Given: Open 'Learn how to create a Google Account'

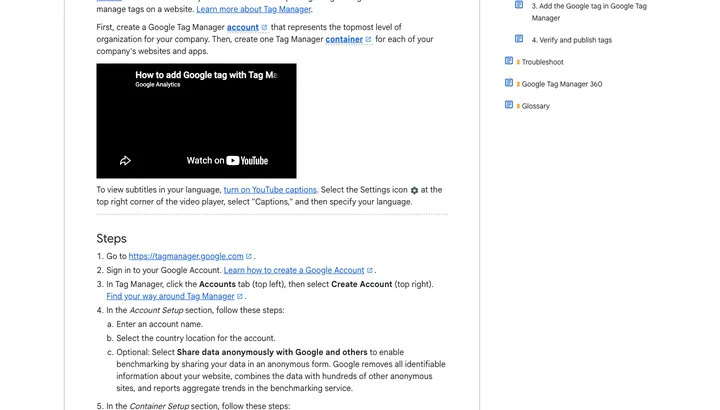Looking at the screenshot, I should click(x=294, y=270).
